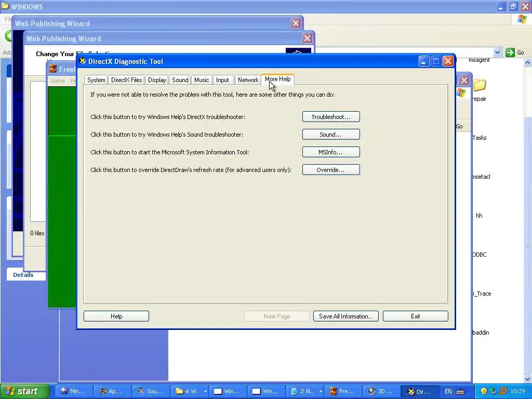Select the hh item in the folder
532x399 pixels.
pos(479,216)
